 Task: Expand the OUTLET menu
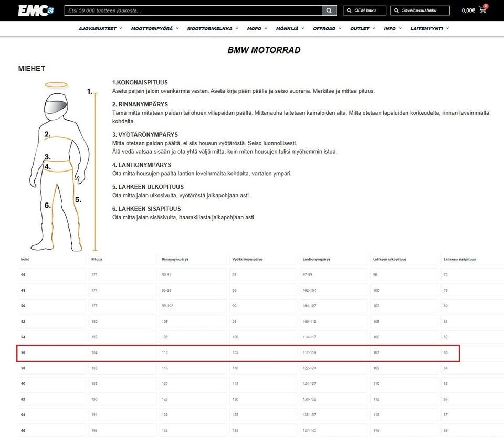(363, 28)
